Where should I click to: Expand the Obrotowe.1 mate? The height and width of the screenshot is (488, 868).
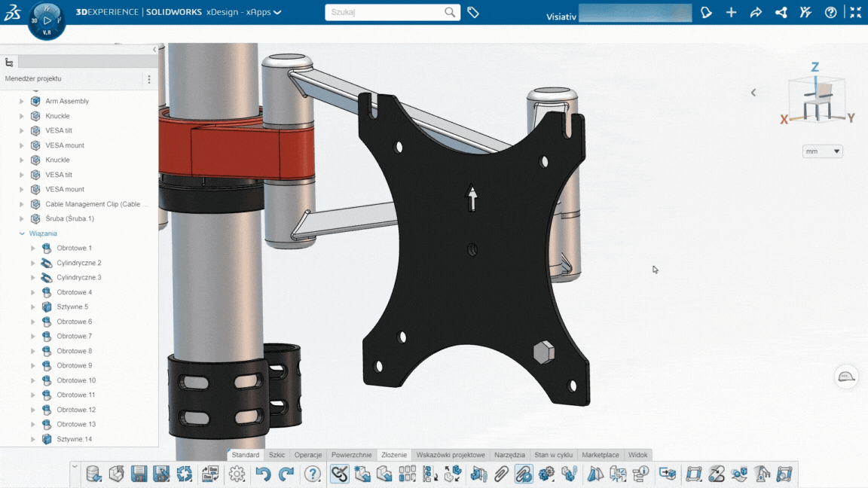click(x=32, y=248)
